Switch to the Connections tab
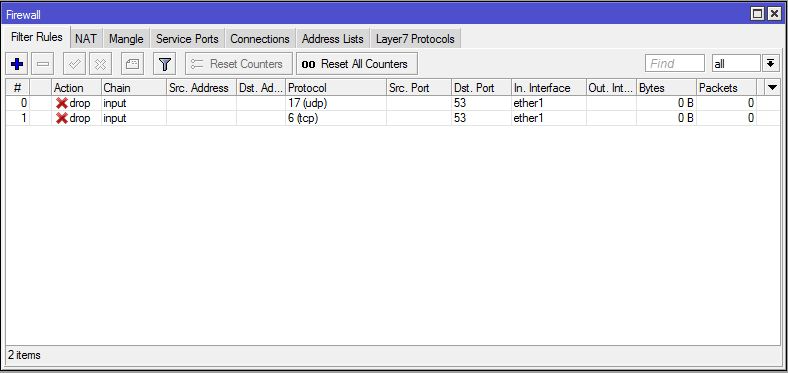Image resolution: width=788 pixels, height=373 pixels. [260, 39]
